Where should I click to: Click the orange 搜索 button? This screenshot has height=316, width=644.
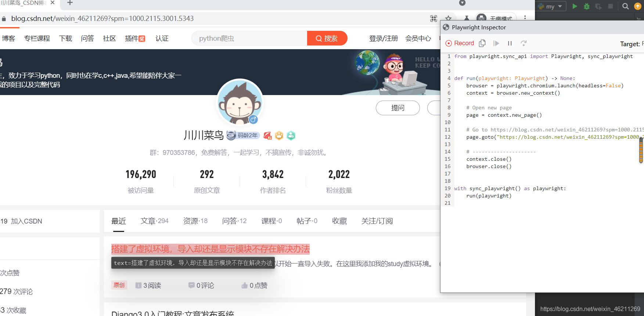327,38
